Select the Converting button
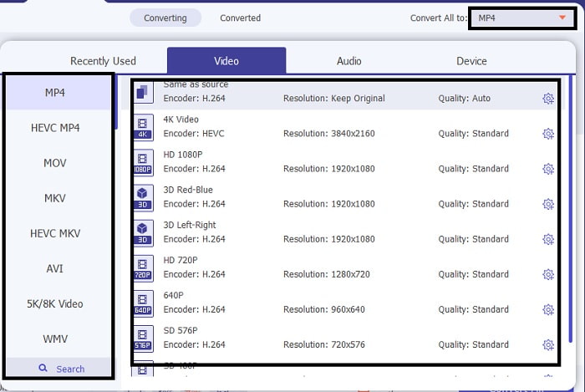Image resolution: width=585 pixels, height=392 pixels. pyautogui.click(x=165, y=18)
